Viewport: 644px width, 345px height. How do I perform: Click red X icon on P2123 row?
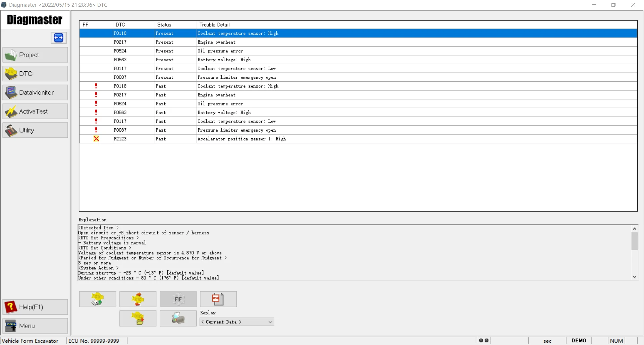tap(96, 139)
